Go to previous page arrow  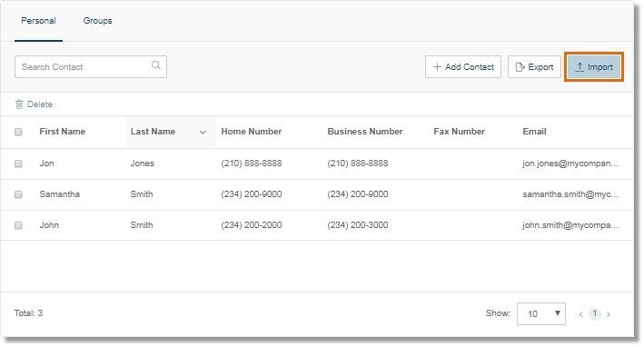[x=580, y=314]
